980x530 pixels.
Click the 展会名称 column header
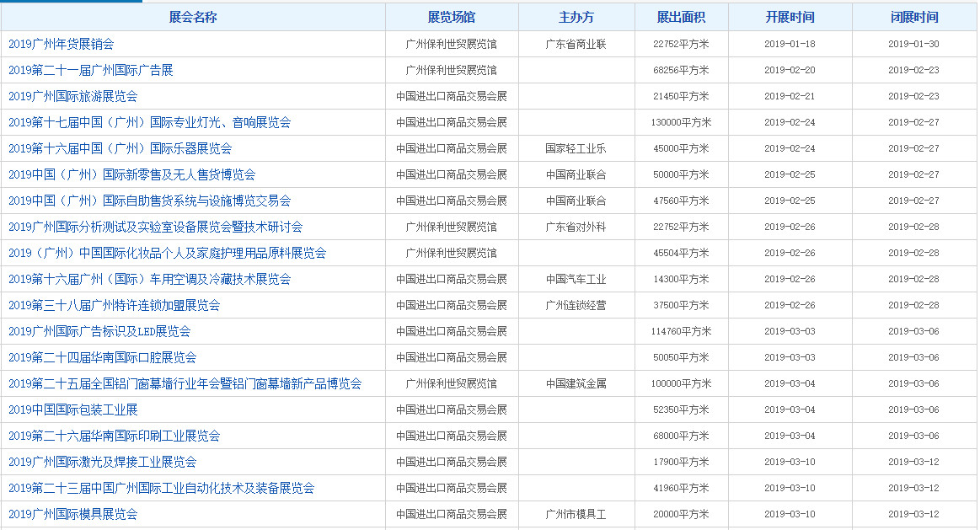tap(193, 18)
